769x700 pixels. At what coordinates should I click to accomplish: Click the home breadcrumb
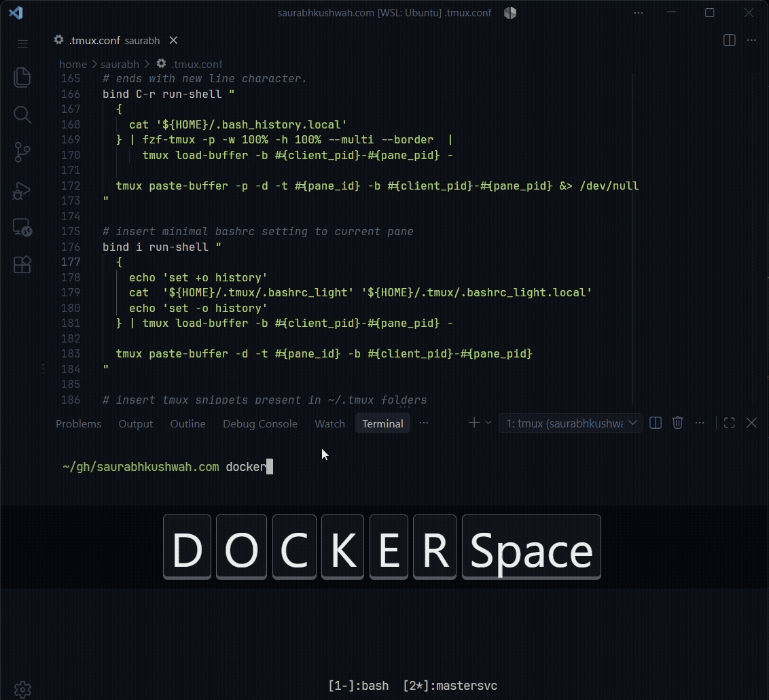pyautogui.click(x=73, y=65)
